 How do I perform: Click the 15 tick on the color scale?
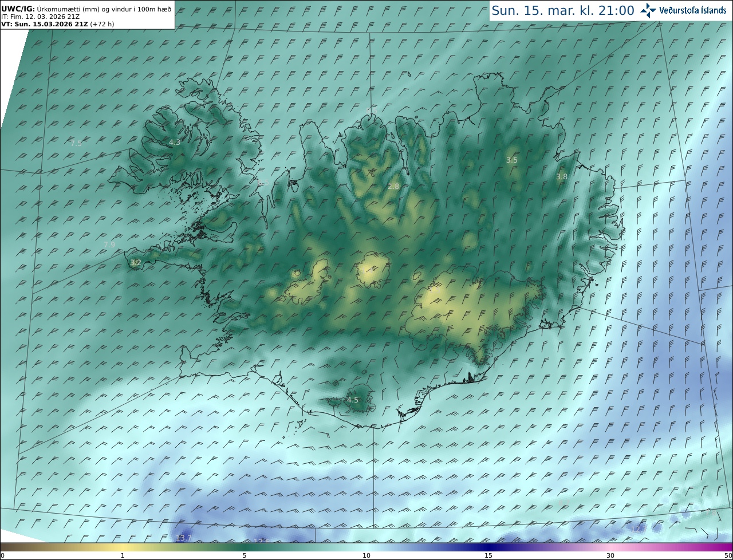(x=488, y=555)
